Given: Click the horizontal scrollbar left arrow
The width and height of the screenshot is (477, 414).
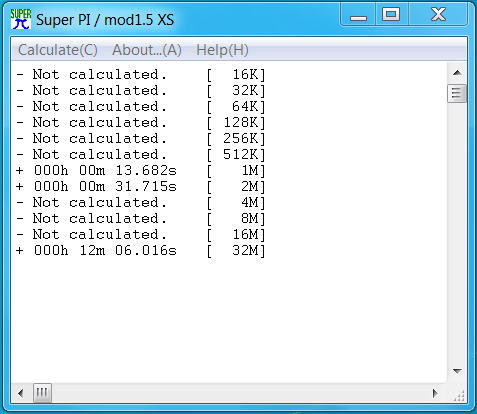Looking at the screenshot, I should tap(21, 393).
